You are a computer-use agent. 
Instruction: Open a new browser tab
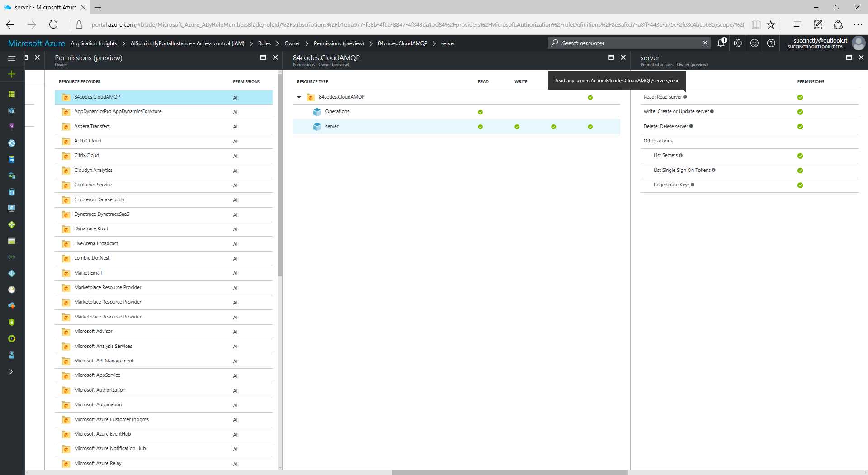98,7
